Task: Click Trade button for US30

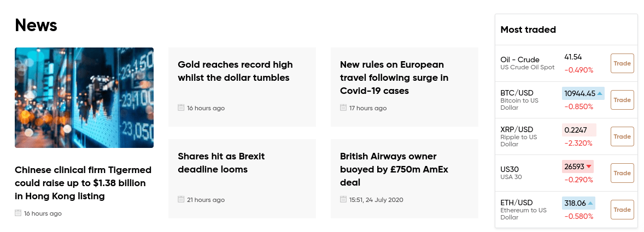Action: [x=622, y=173]
